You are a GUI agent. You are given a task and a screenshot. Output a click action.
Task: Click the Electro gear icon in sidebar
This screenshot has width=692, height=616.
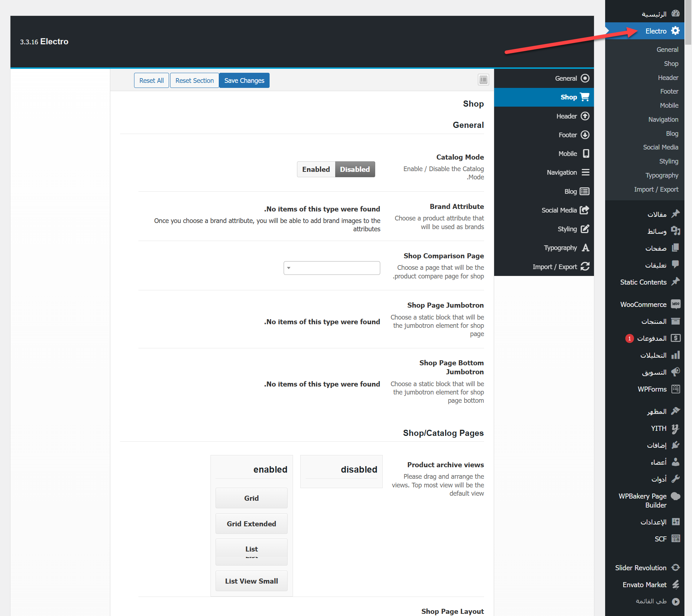point(675,31)
